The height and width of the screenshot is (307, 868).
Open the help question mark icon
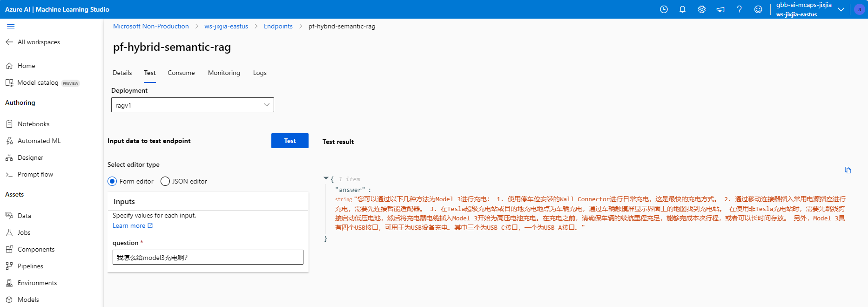[x=740, y=9]
